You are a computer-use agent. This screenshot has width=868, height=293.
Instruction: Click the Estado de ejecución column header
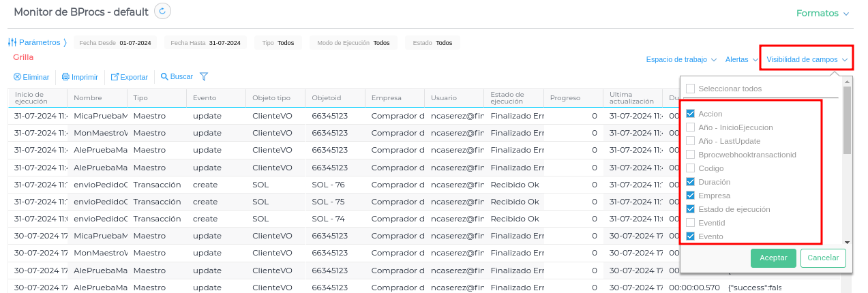(514, 98)
